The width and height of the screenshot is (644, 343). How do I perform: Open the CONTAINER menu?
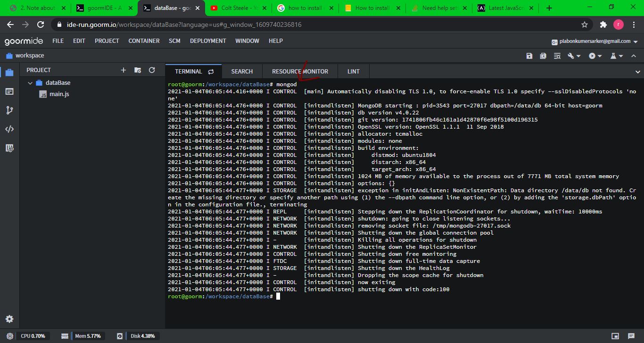point(144,41)
